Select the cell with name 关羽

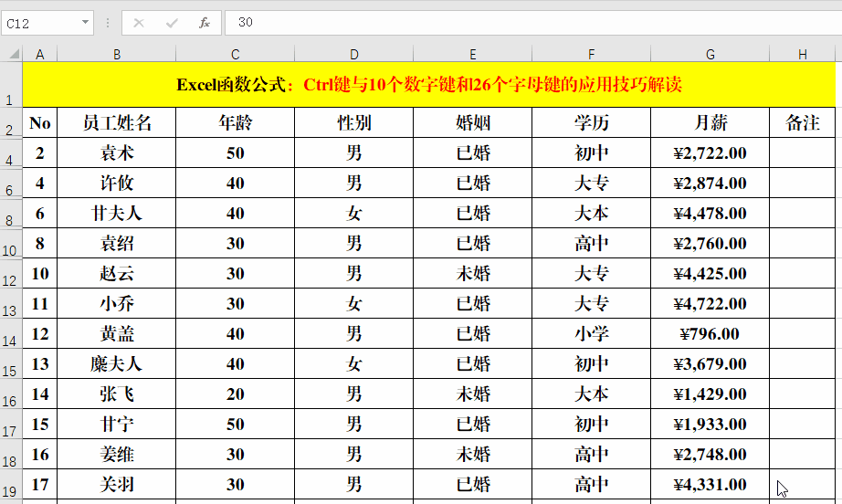click(x=117, y=484)
